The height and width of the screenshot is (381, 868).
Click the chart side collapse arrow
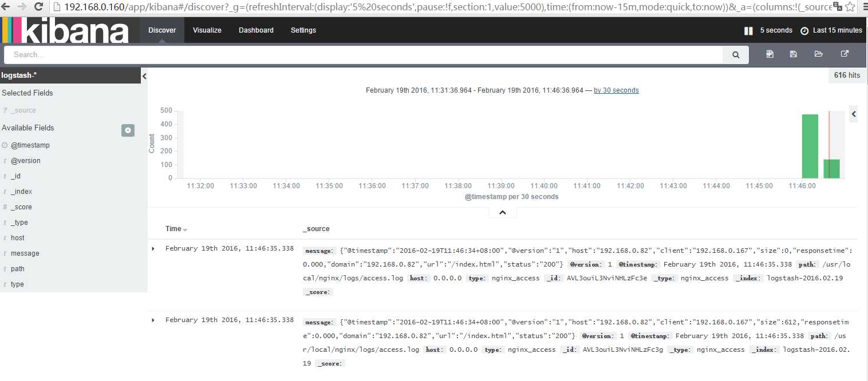[854, 114]
